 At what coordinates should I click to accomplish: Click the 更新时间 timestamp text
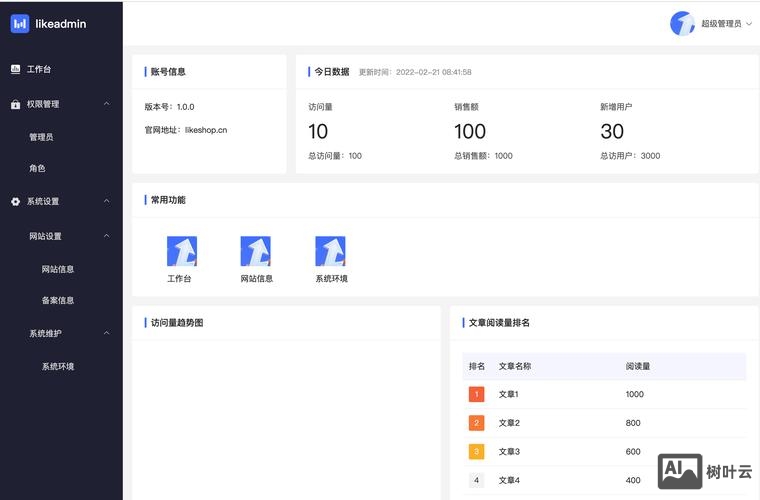(x=415, y=72)
